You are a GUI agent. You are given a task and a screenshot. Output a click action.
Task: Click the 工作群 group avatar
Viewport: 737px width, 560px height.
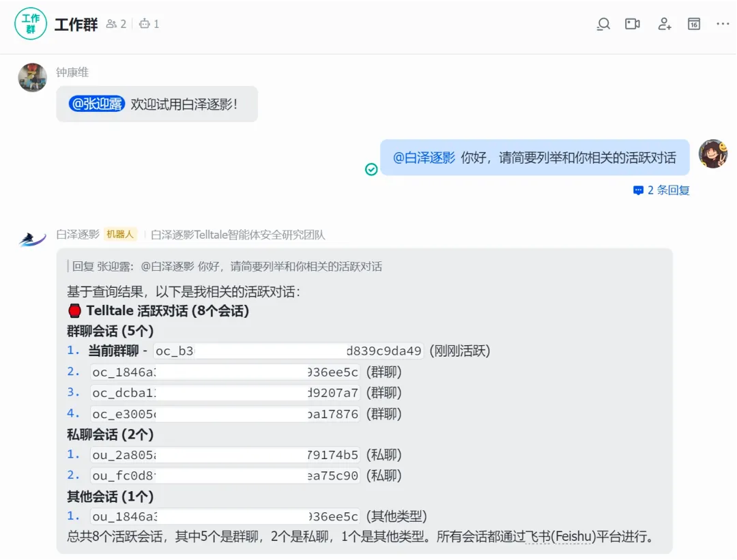tap(31, 23)
